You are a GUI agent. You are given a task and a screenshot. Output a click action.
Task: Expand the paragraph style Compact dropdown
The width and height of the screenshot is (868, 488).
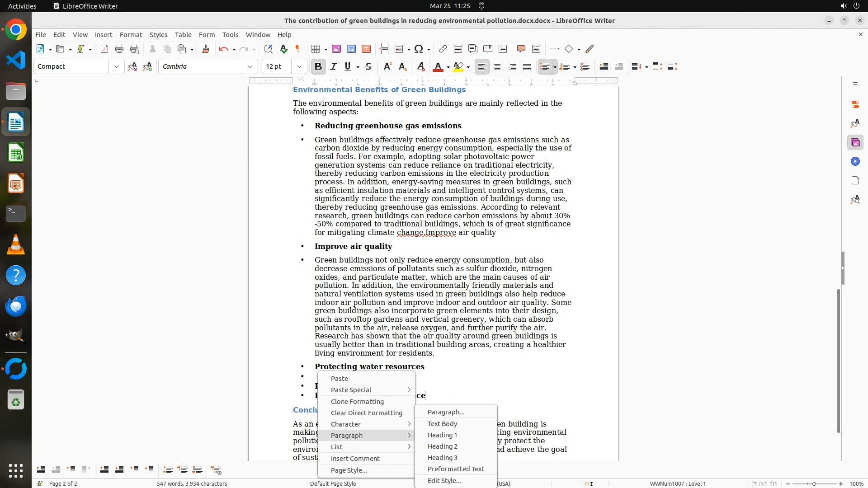point(116,66)
